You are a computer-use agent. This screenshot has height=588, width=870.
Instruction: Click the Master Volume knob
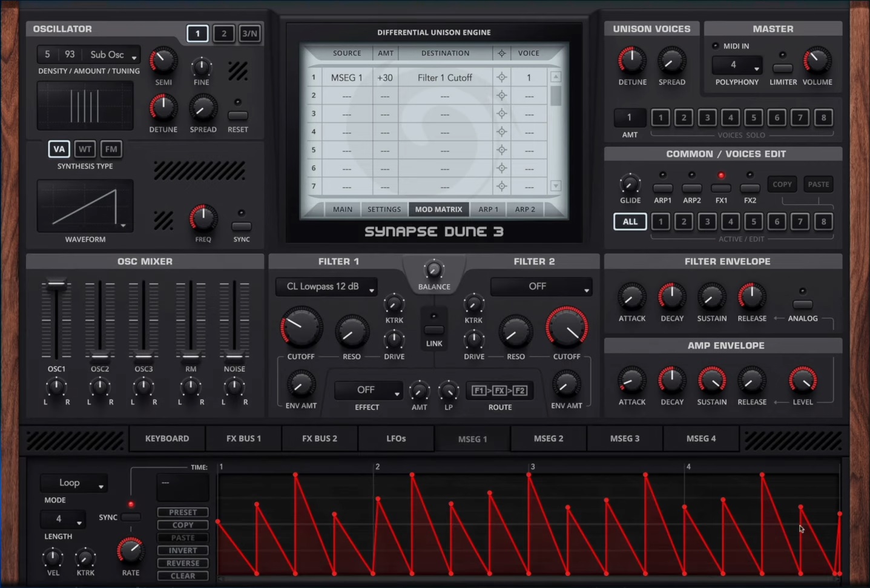(817, 61)
